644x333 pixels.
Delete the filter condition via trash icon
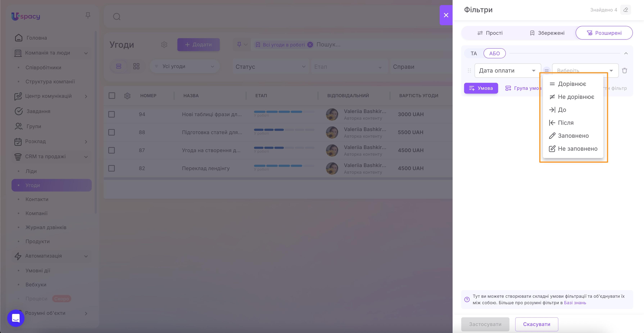click(x=625, y=70)
